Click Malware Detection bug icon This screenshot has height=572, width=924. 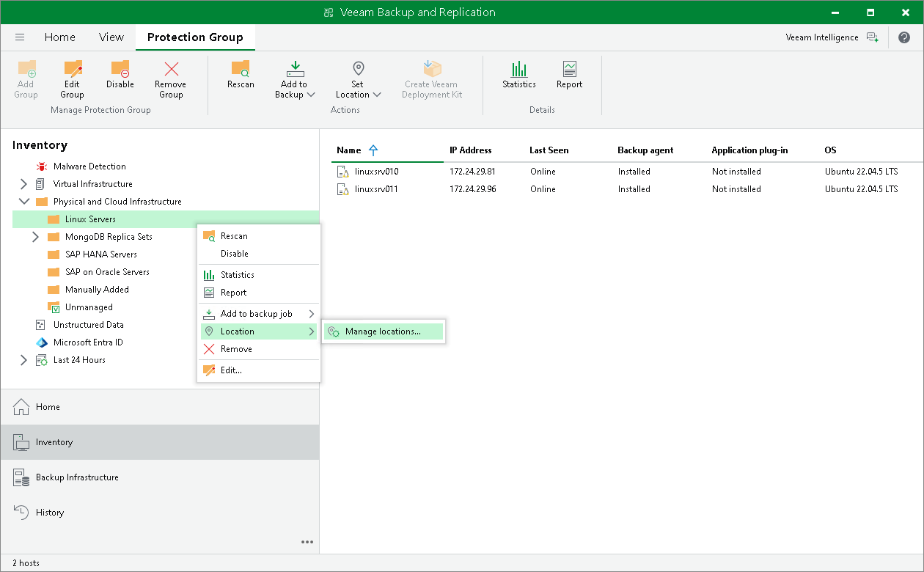point(41,166)
